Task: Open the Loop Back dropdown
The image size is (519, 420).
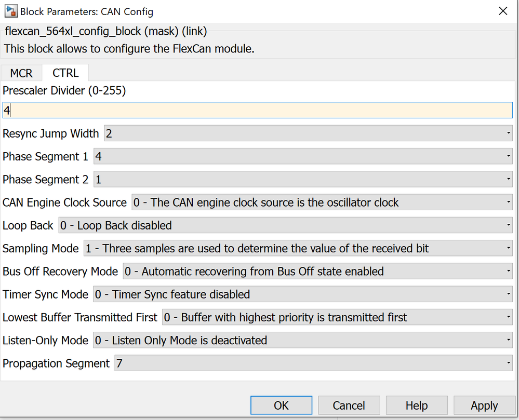Action: (x=286, y=225)
